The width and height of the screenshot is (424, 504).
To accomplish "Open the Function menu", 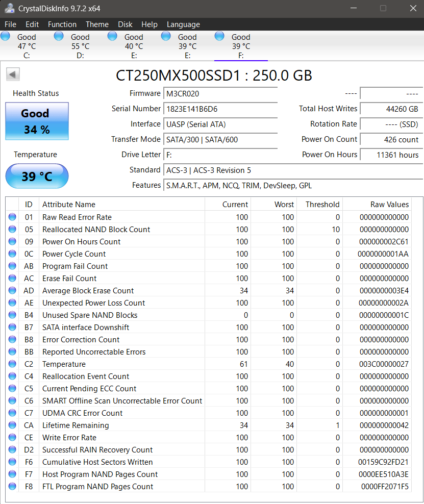I will pyautogui.click(x=62, y=24).
